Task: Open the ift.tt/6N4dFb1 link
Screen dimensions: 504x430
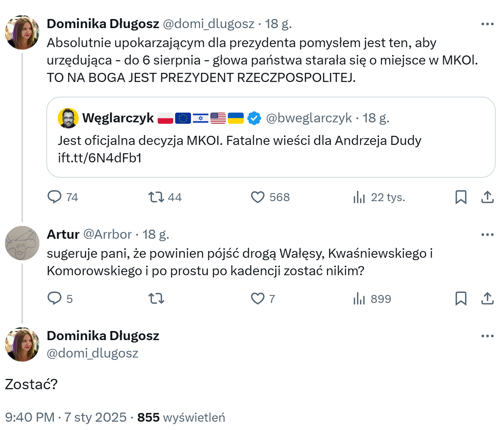Action: pos(100,158)
